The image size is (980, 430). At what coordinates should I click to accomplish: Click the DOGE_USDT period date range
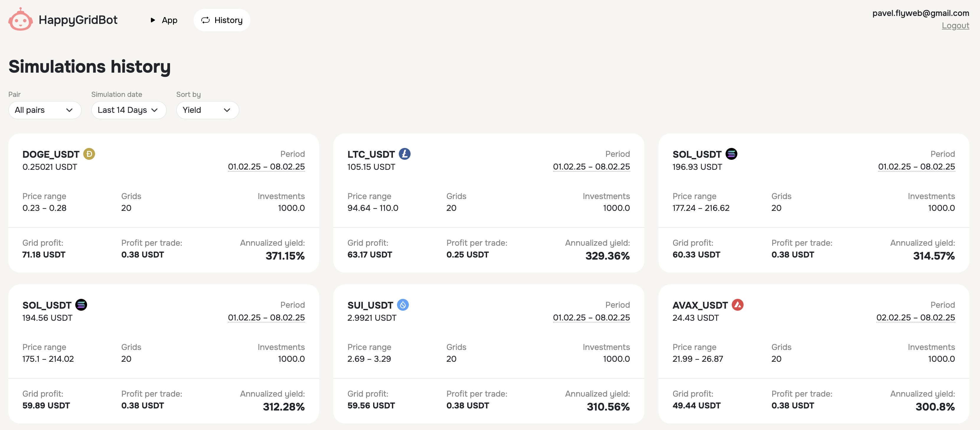(x=266, y=167)
